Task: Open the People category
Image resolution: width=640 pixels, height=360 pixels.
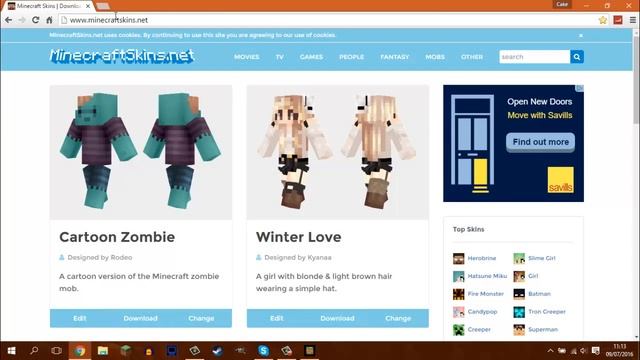Action: point(351,57)
